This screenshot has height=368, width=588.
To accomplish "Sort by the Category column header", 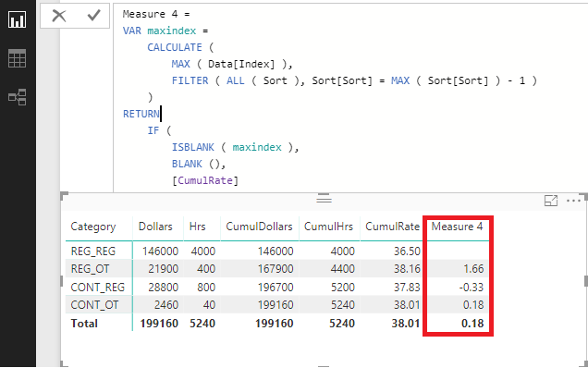I will point(93,227).
